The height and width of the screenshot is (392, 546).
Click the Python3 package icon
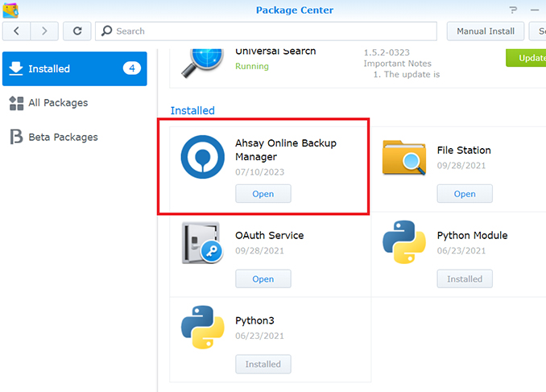[202, 328]
